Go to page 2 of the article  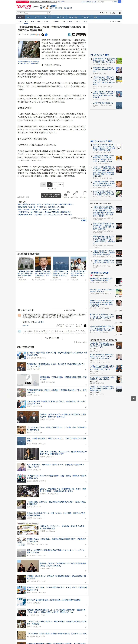click(55, 185)
